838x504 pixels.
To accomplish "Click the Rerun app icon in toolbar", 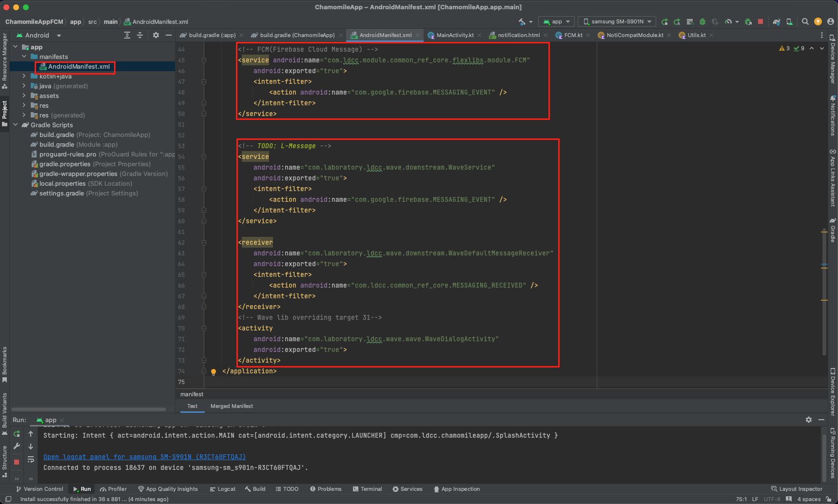I will (x=664, y=21).
